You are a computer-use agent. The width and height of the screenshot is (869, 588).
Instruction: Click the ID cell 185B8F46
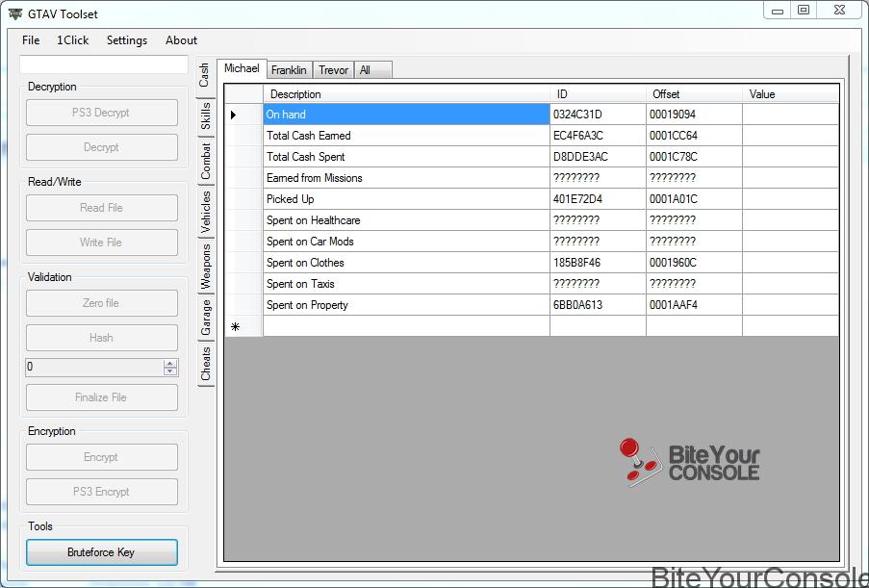598,263
